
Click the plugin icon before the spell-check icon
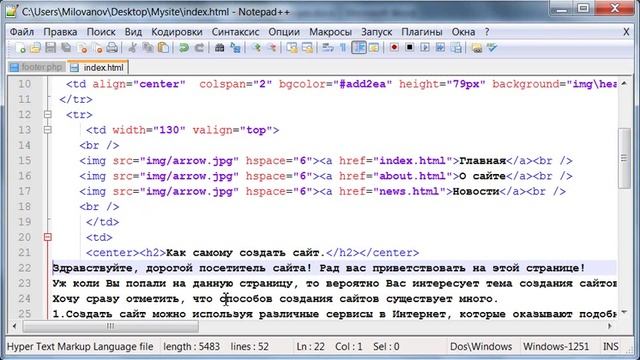click(476, 48)
